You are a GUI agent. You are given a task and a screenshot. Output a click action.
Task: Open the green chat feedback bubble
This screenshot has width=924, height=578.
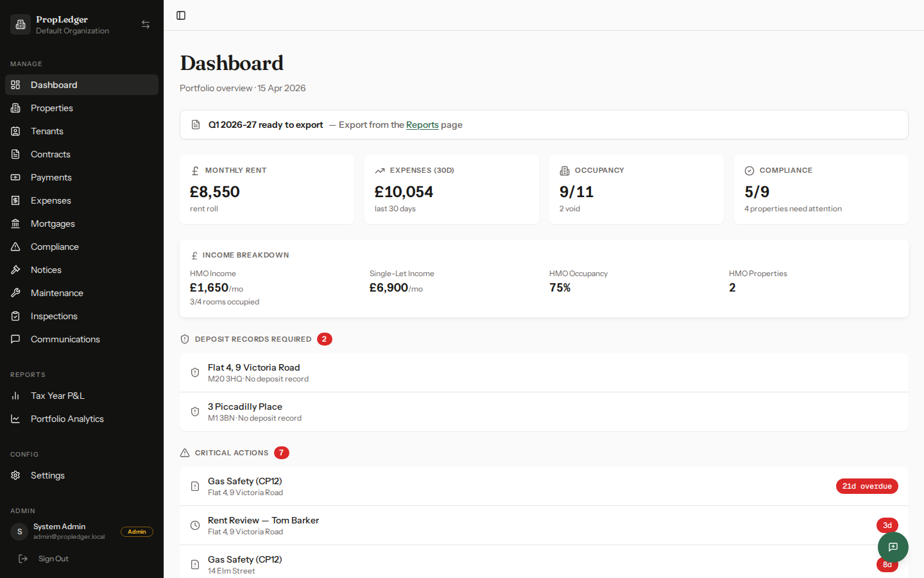pos(893,547)
